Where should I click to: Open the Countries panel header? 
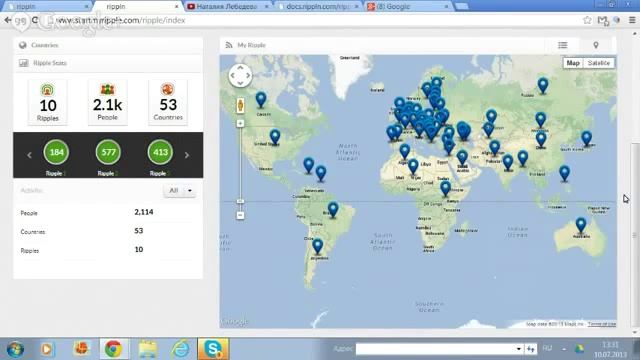click(x=108, y=45)
